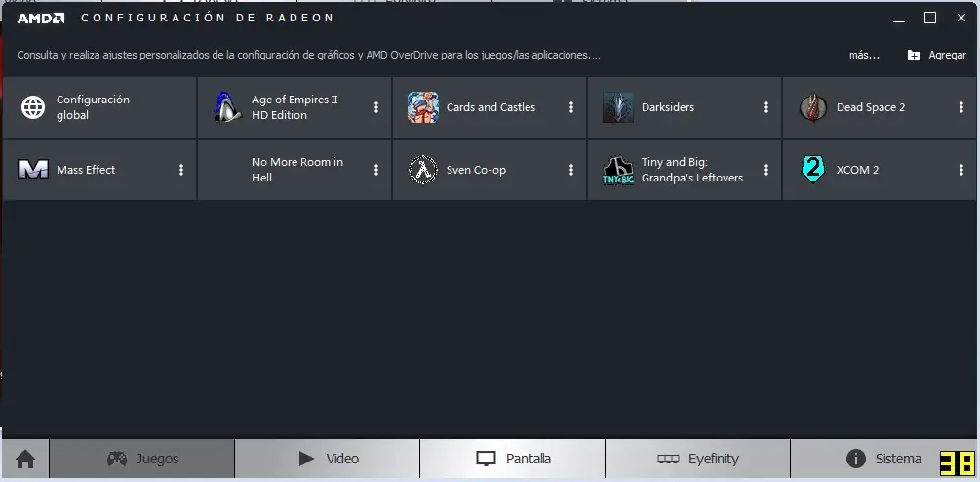
Task: Switch to the Video tab
Action: click(x=328, y=459)
